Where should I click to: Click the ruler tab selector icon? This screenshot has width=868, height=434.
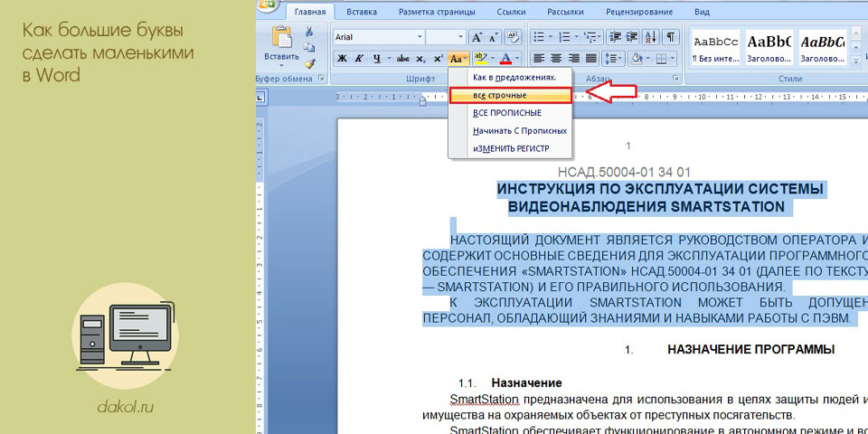tap(261, 98)
